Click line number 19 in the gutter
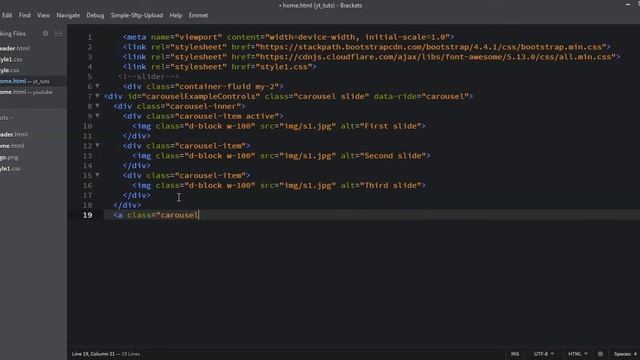 87,215
